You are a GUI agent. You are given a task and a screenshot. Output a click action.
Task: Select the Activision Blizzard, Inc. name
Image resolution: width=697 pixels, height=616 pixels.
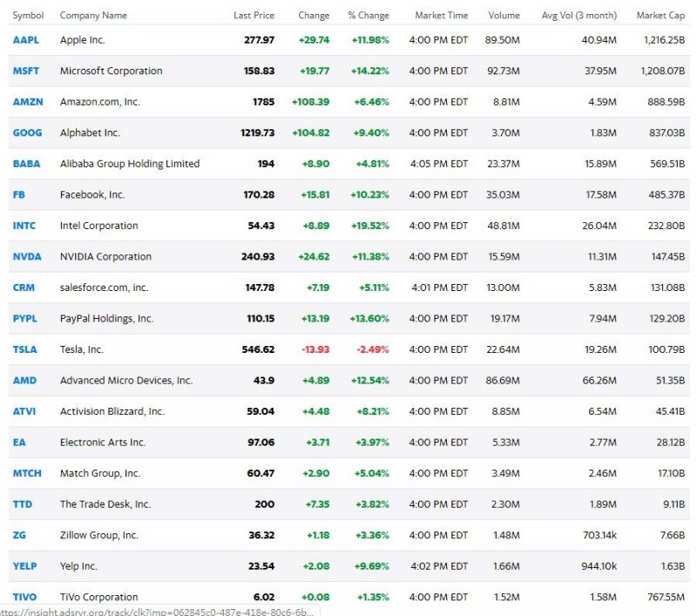[112, 411]
